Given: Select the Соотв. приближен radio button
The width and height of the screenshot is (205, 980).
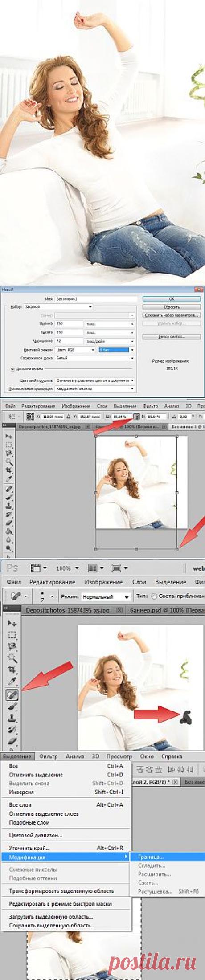Looking at the screenshot, I should [154, 596].
